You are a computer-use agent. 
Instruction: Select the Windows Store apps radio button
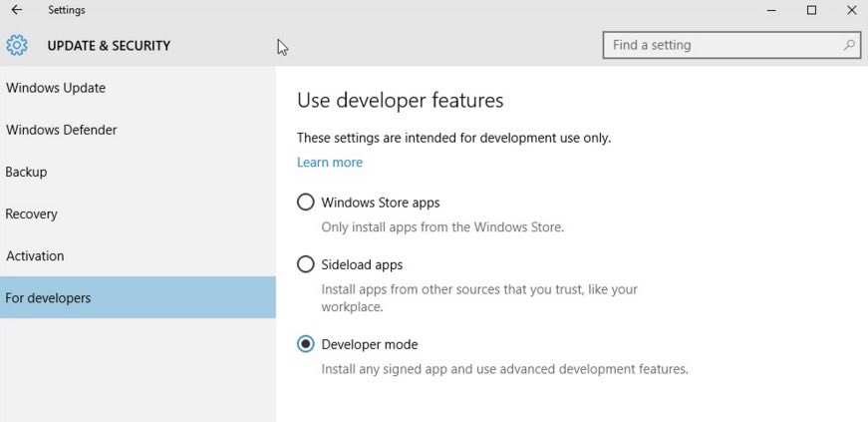pyautogui.click(x=306, y=203)
